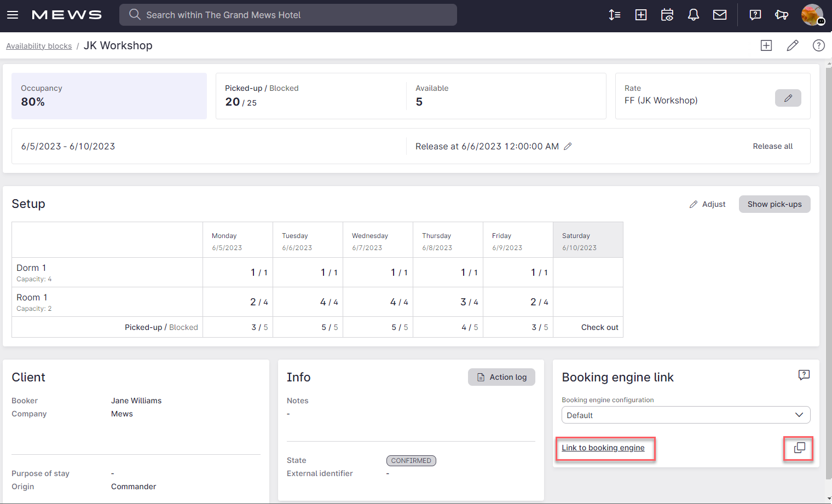The height and width of the screenshot is (504, 832).
Task: Open Link to booking engine
Action: (604, 448)
